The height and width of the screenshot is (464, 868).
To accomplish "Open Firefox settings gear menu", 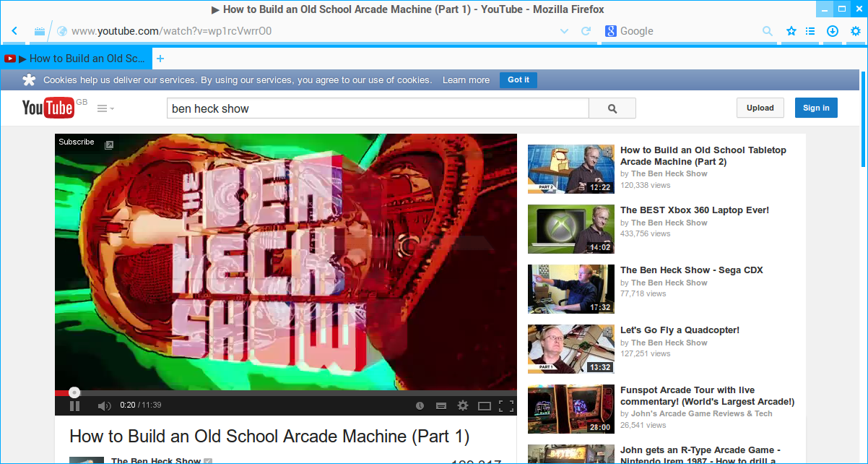I will coord(856,31).
